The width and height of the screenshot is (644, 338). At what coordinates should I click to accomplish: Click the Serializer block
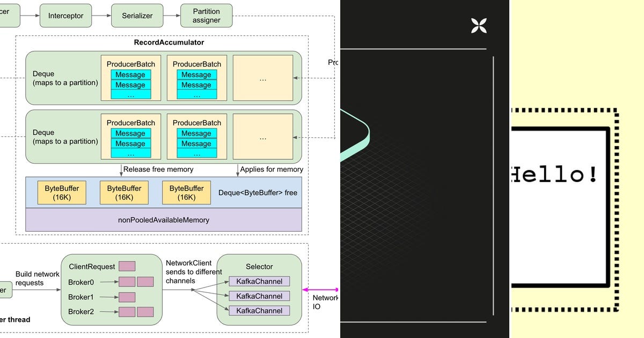137,16
